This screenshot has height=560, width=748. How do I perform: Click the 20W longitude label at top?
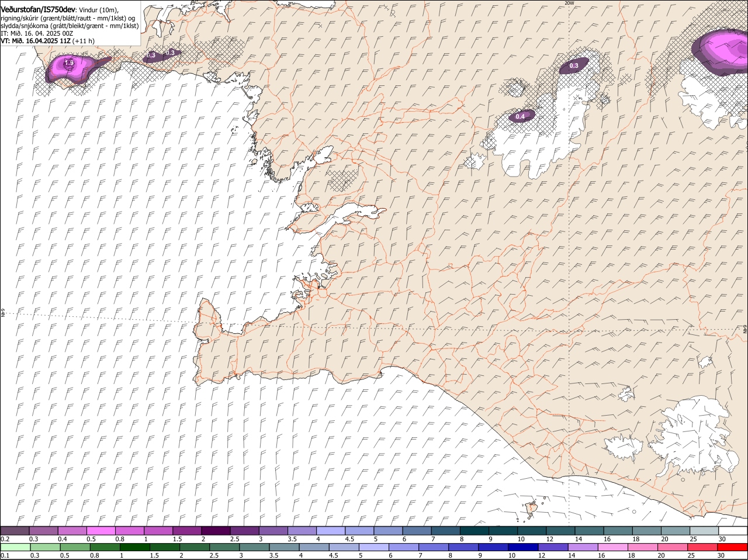(x=569, y=3)
